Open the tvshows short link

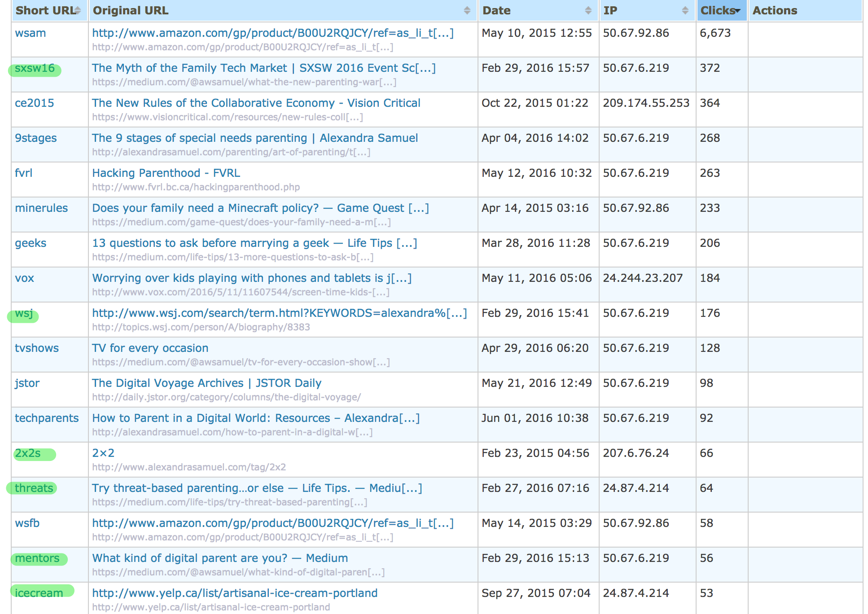coord(37,348)
